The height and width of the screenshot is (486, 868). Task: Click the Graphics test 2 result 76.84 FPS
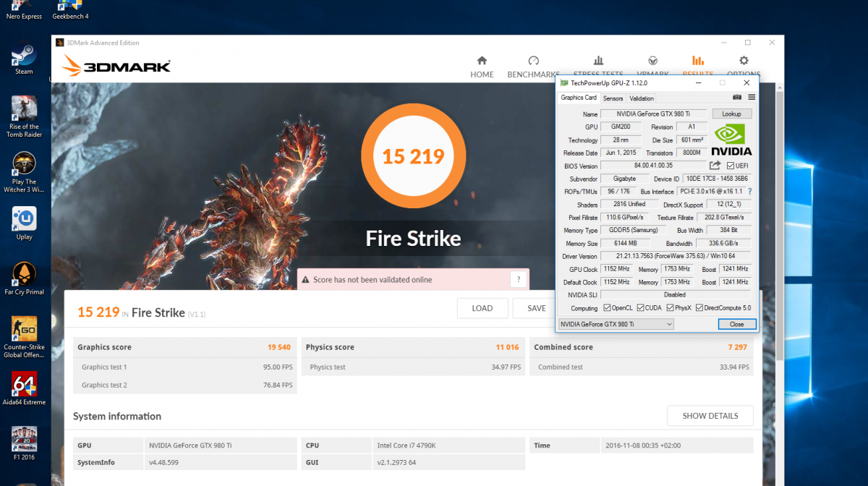pos(276,385)
